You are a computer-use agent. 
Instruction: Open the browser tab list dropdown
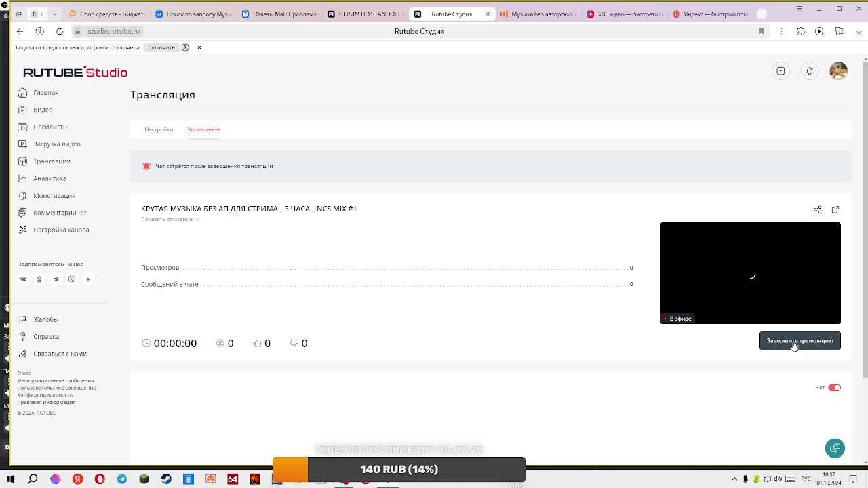click(x=54, y=14)
